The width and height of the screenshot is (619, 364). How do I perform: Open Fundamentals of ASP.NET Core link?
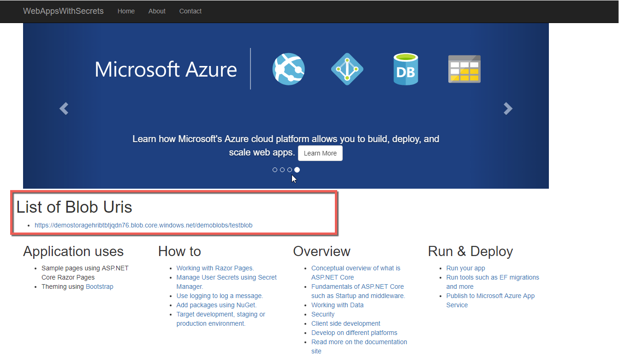point(358,291)
